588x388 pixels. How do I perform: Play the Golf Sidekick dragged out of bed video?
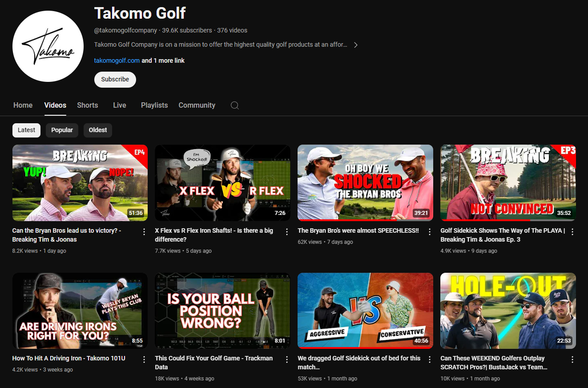365,311
